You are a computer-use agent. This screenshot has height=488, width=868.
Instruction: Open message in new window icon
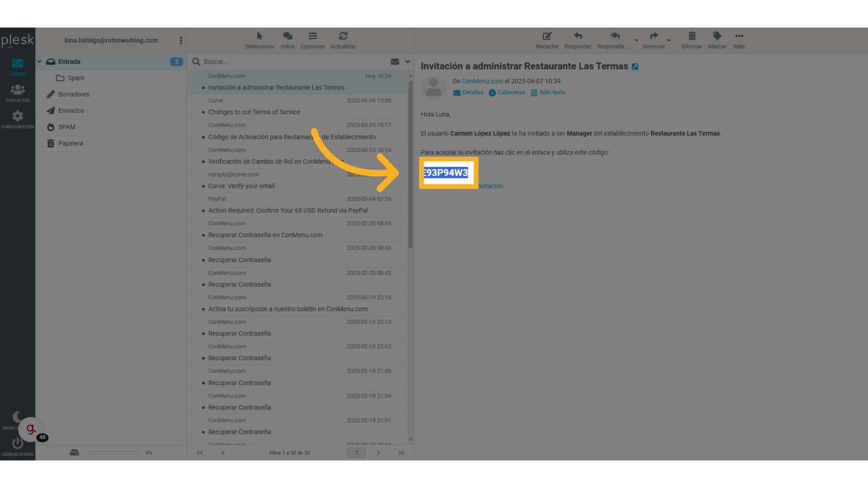coord(635,67)
